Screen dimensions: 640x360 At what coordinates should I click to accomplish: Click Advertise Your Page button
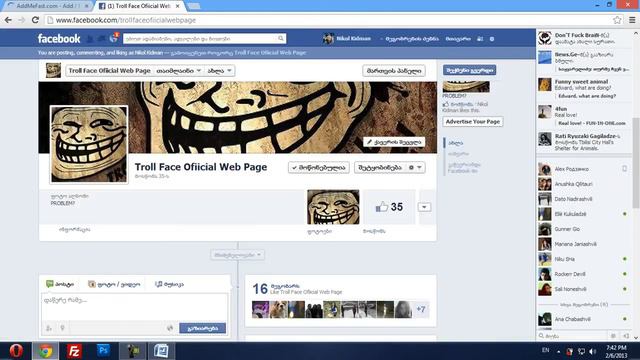(x=473, y=122)
